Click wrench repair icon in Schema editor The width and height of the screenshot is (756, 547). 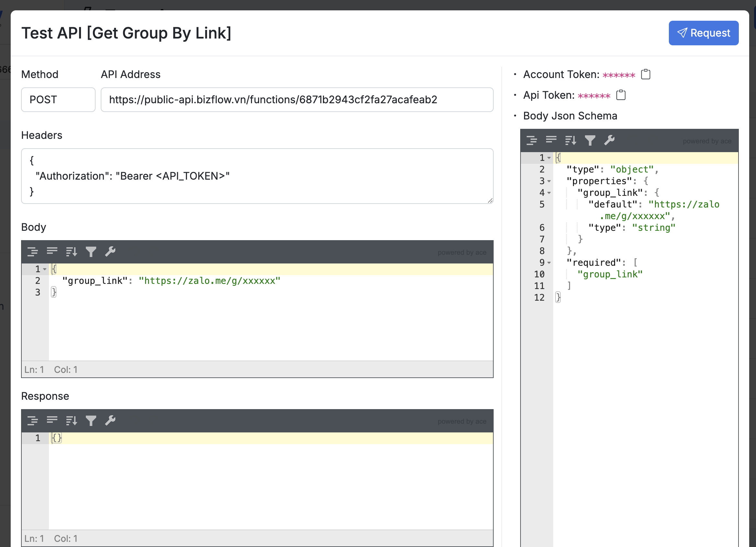pyautogui.click(x=609, y=140)
